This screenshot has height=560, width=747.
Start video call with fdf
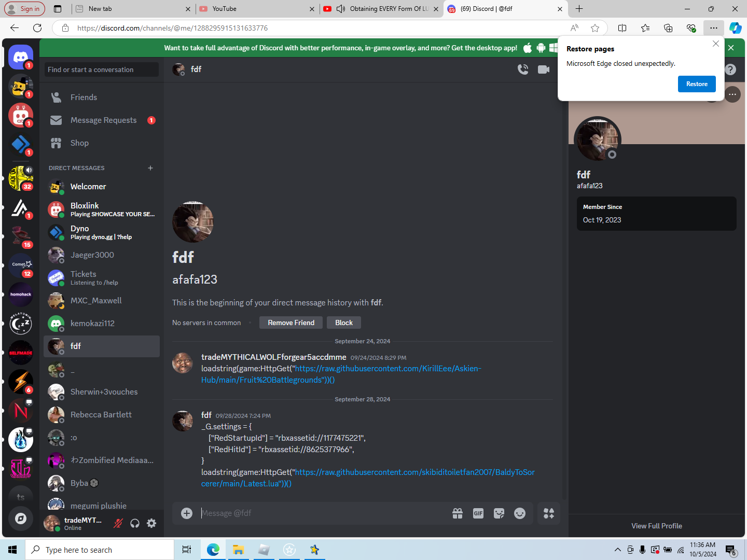click(544, 69)
